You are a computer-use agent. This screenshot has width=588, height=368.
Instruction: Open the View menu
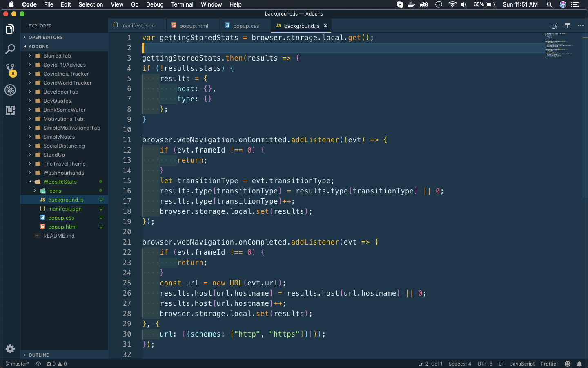117,4
